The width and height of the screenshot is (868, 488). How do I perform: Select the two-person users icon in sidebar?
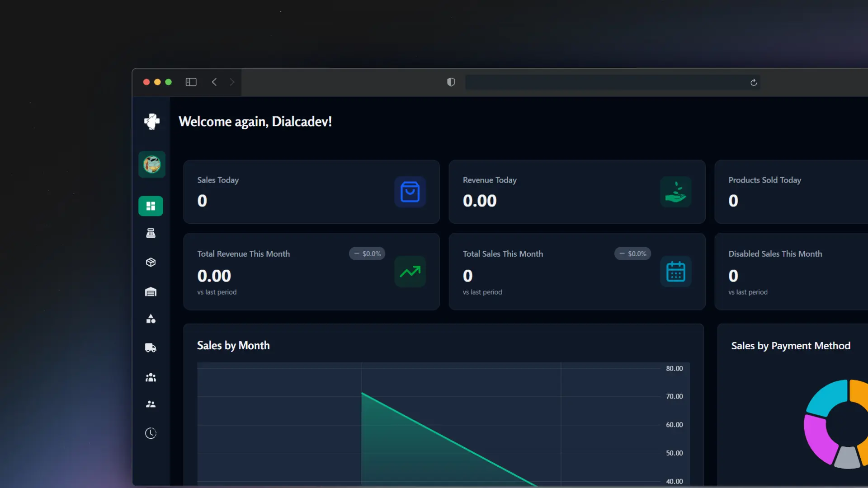(x=151, y=404)
